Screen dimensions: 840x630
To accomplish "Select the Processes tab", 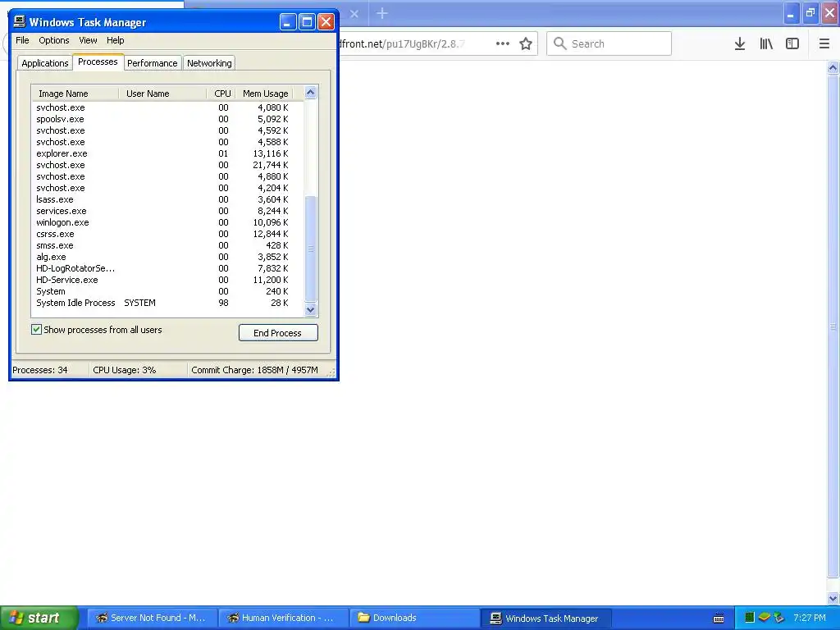I will [x=98, y=62].
